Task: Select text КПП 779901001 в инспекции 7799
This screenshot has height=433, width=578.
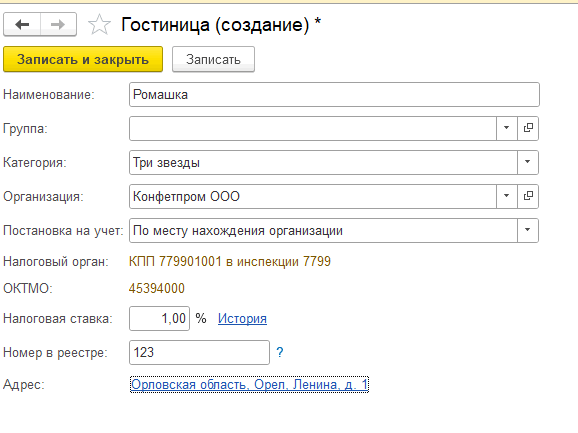Action: (230, 262)
